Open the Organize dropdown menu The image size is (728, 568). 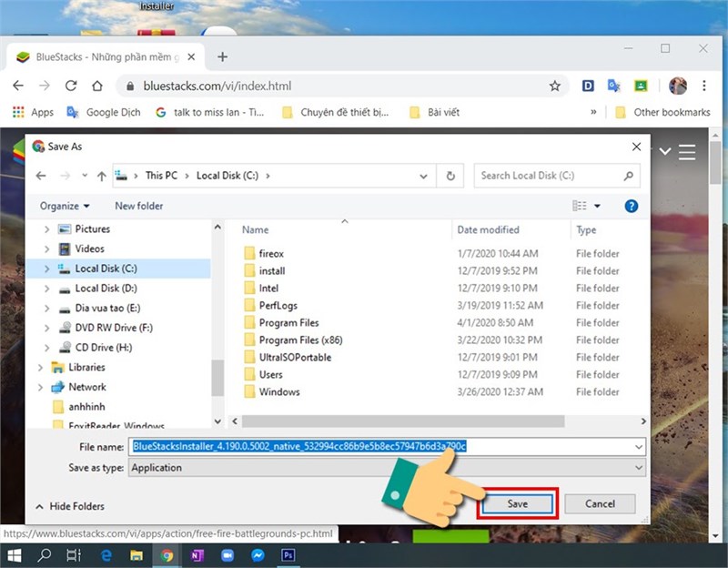click(65, 207)
